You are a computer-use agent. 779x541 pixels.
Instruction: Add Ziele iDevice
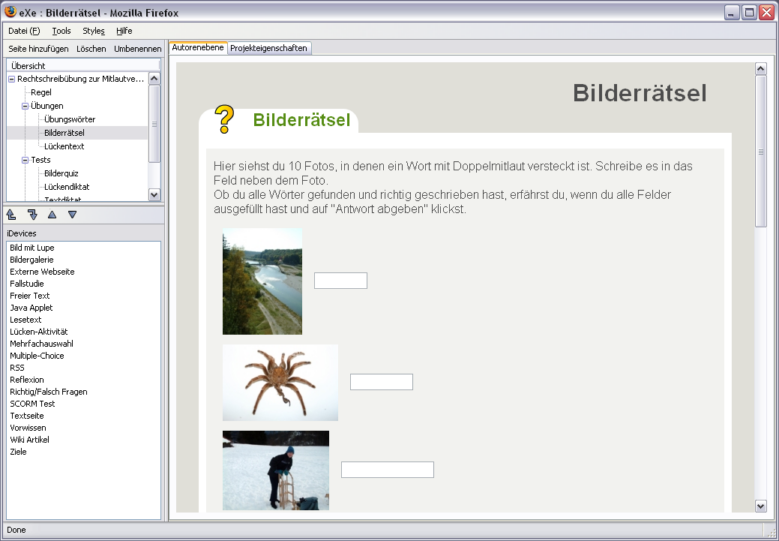tap(18, 452)
